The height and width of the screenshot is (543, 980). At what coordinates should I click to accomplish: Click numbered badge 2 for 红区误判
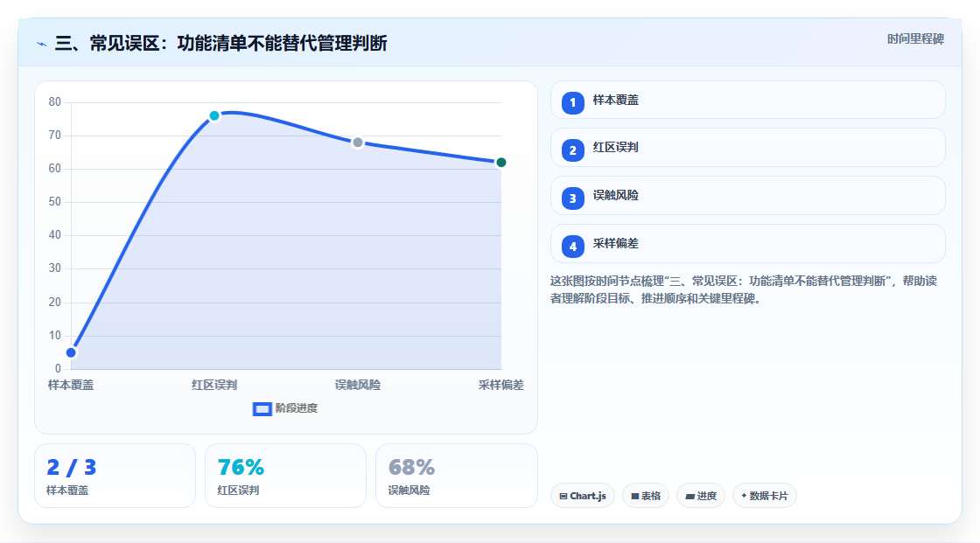coord(572,150)
